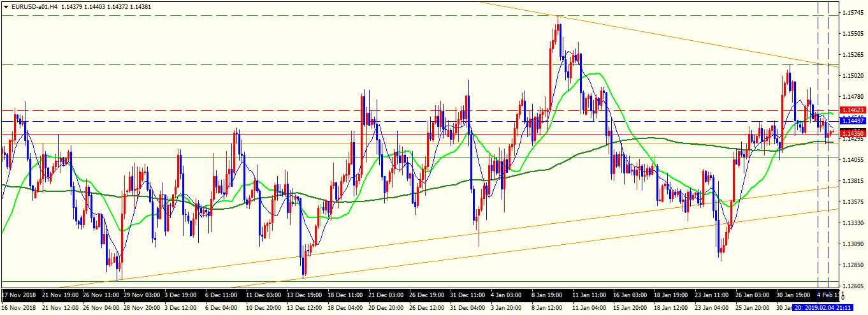The height and width of the screenshot is (315, 868).
Task: Click the 3 Dec 19:00 time label
Action: [x=181, y=296]
